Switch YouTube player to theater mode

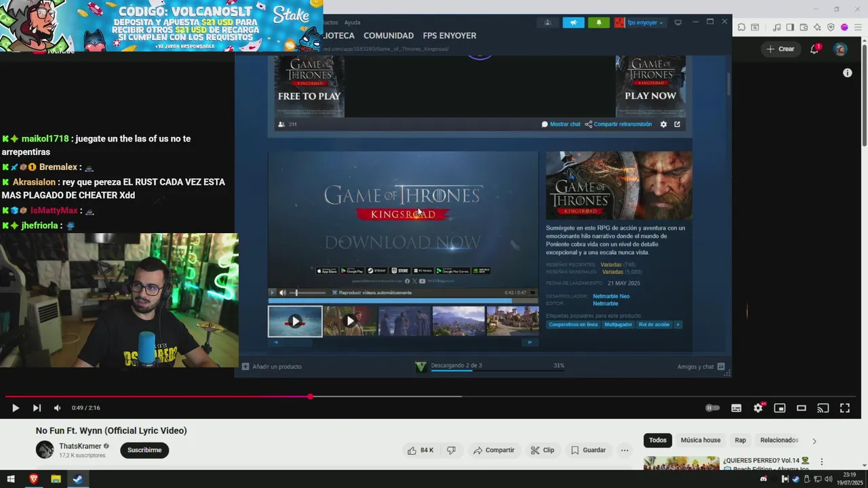tap(802, 408)
